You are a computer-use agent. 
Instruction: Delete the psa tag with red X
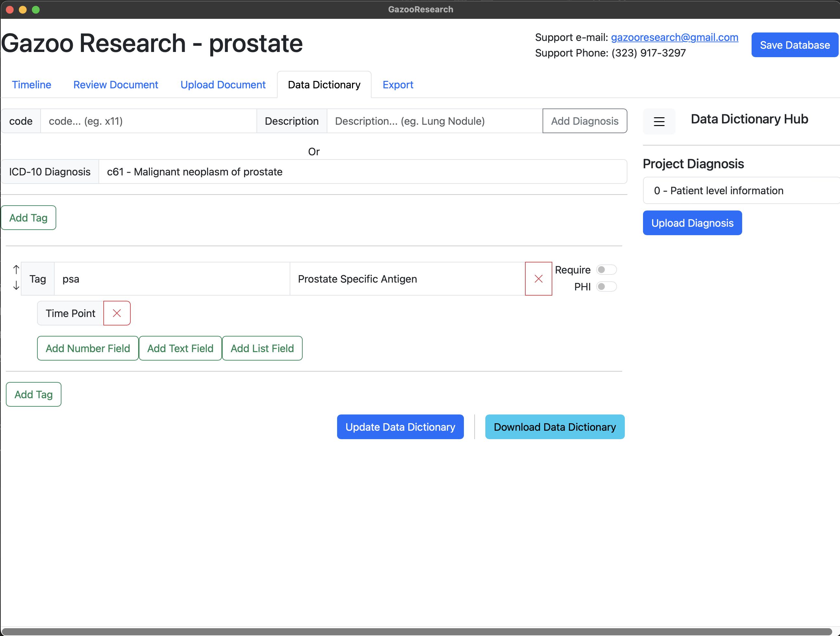pos(538,279)
